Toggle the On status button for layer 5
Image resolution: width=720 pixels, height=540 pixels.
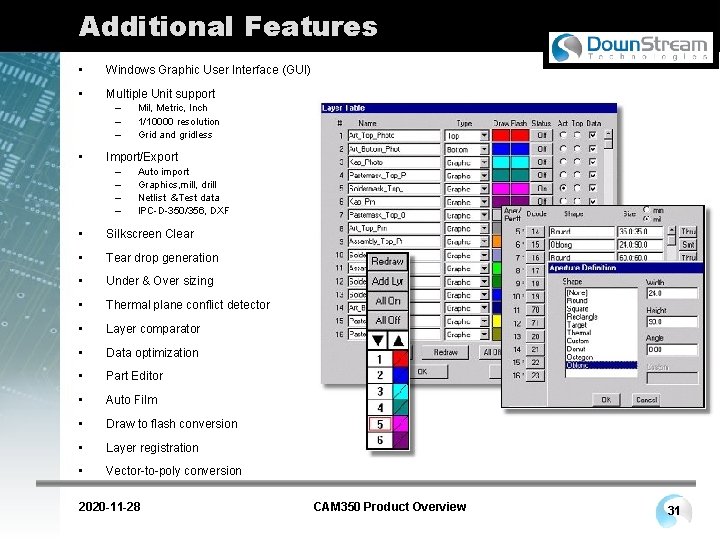[x=542, y=188]
